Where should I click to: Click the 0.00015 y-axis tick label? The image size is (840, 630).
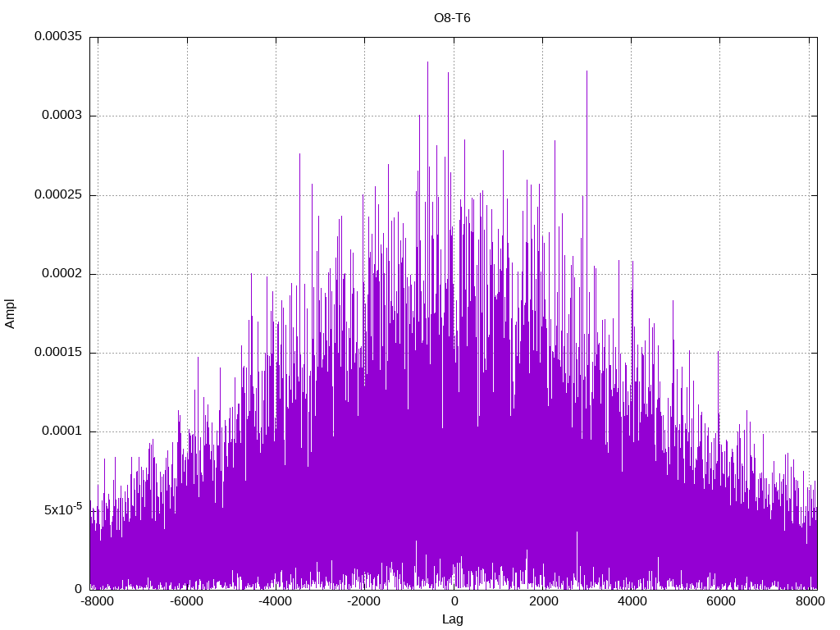click(58, 352)
